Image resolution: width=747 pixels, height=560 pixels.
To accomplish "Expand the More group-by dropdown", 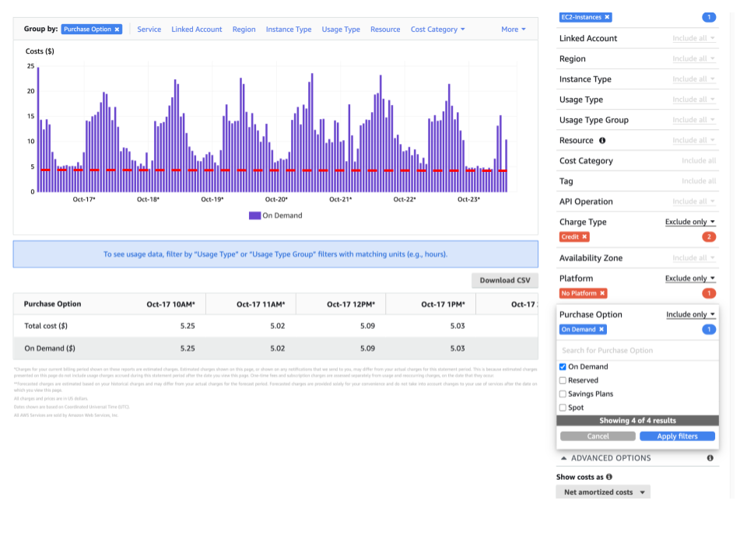I will (513, 30).
